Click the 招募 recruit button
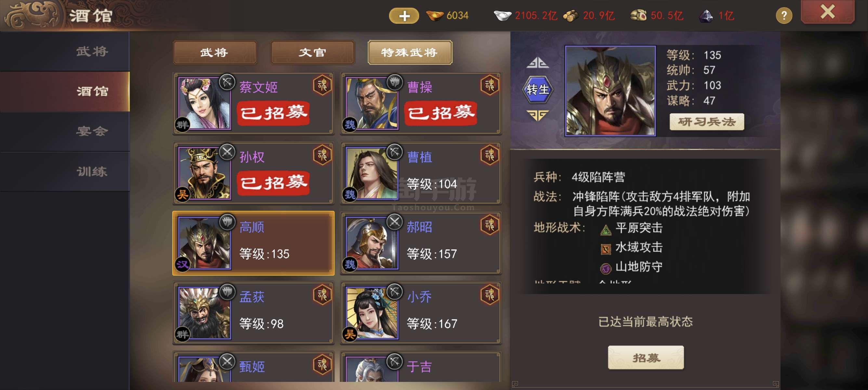The image size is (868, 390). coord(646,357)
